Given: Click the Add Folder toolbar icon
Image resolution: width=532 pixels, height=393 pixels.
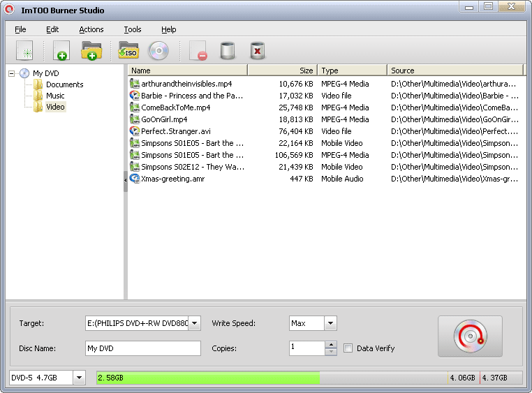Looking at the screenshot, I should (x=91, y=51).
